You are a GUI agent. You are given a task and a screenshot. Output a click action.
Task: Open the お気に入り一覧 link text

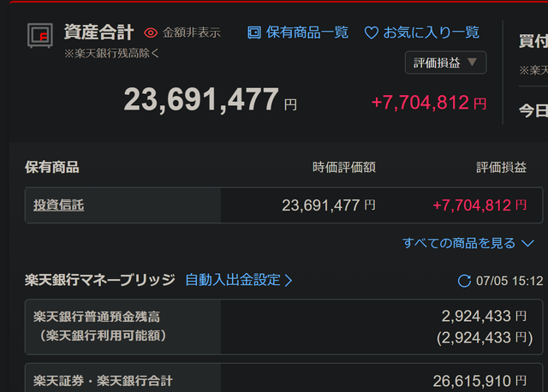pyautogui.click(x=431, y=33)
